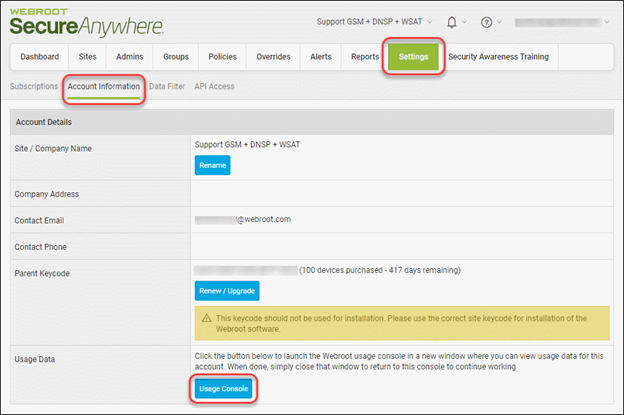The width and height of the screenshot is (624, 415).
Task: Select the Account Information sub-tab
Action: point(104,86)
